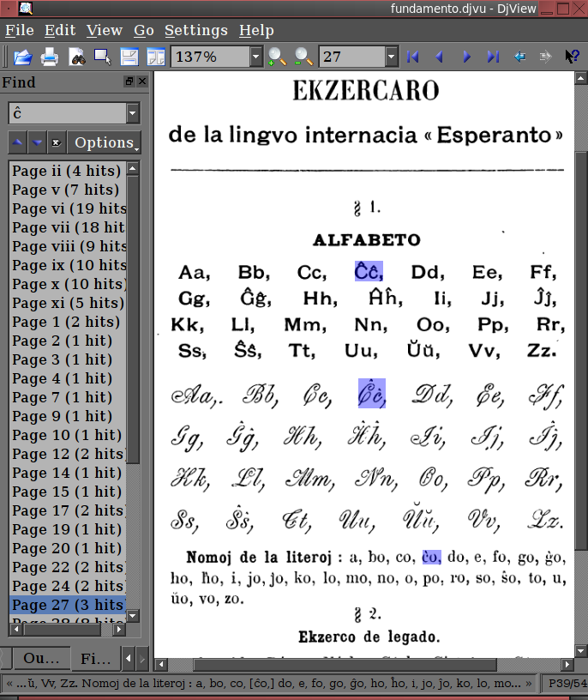Click the binoculars Find icon
Viewport: 588px width, 700px height.
coord(77,57)
